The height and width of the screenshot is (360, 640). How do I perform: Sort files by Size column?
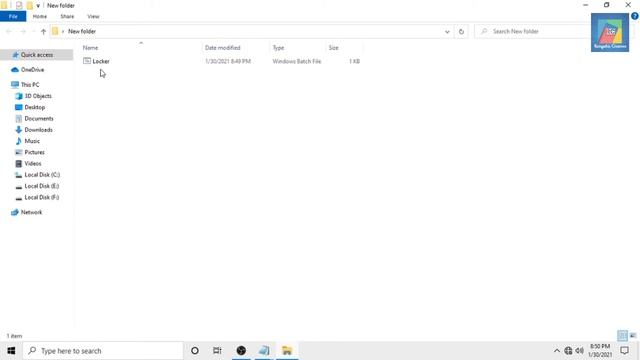pyautogui.click(x=333, y=48)
